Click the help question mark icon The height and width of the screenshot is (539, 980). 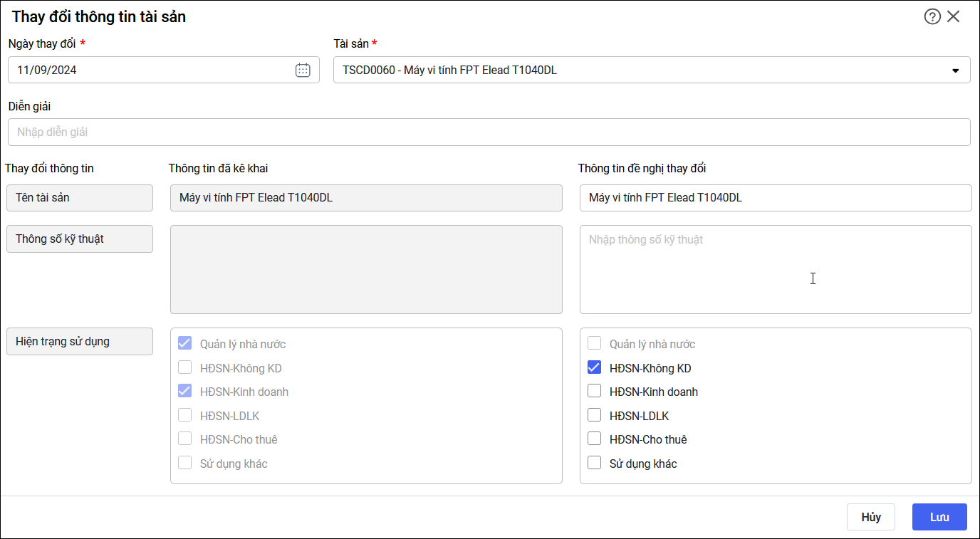coord(932,16)
